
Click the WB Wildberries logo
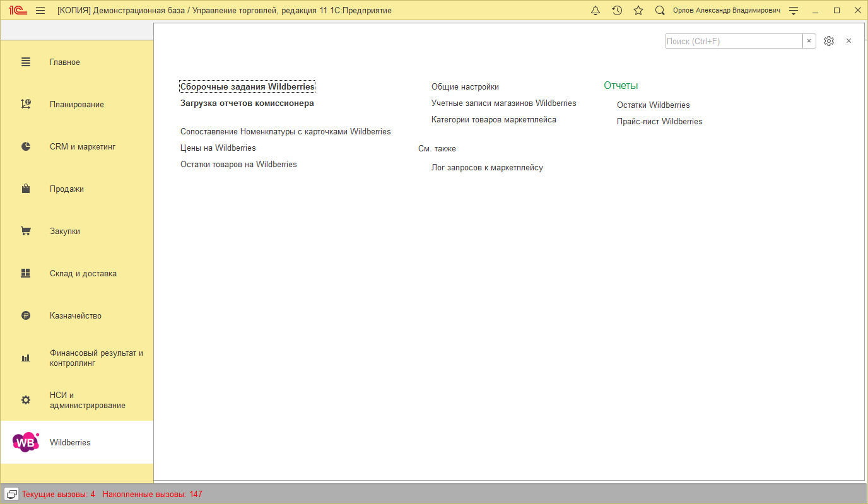[26, 442]
